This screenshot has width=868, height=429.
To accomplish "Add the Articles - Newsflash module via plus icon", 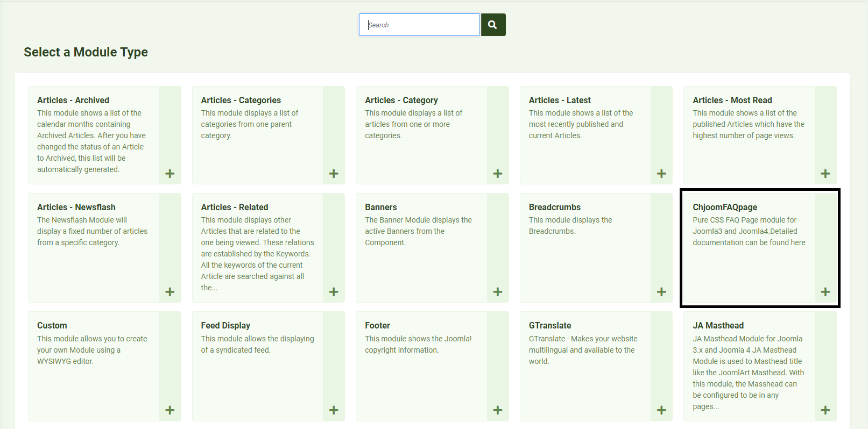I will tap(170, 292).
